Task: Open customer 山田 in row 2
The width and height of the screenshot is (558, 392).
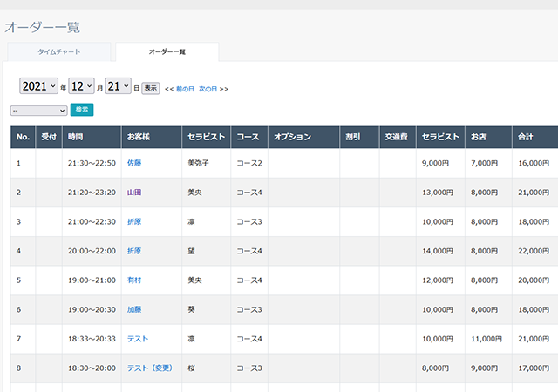Action: coord(134,193)
